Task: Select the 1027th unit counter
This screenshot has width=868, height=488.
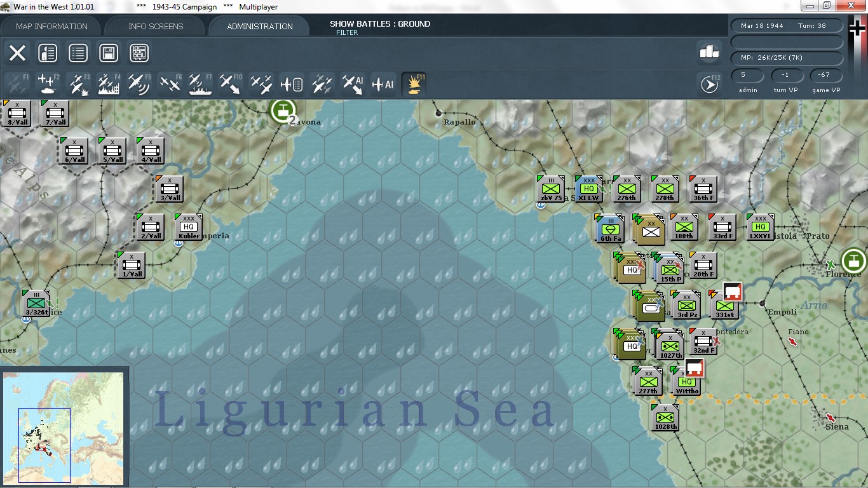Action: [x=670, y=346]
